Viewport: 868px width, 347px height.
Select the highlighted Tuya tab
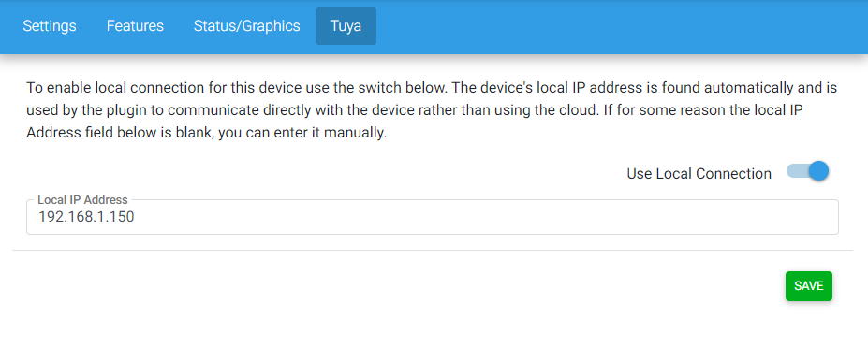346,26
